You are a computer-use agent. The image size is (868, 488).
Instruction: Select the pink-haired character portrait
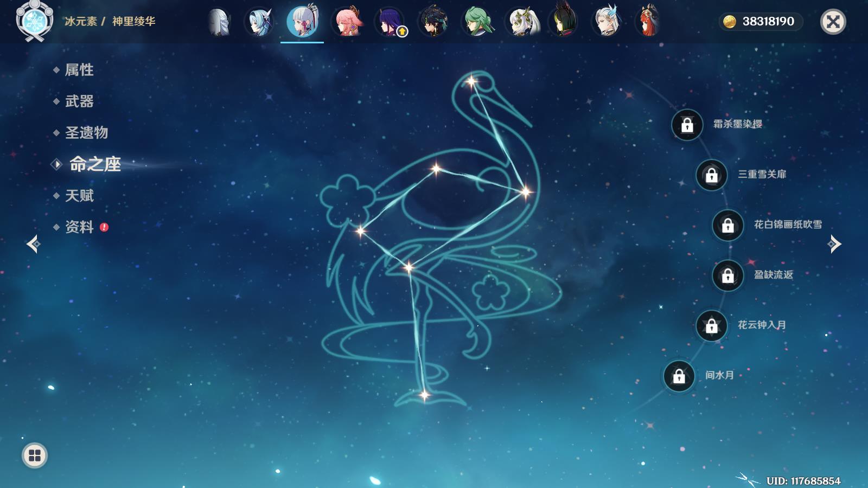[348, 22]
